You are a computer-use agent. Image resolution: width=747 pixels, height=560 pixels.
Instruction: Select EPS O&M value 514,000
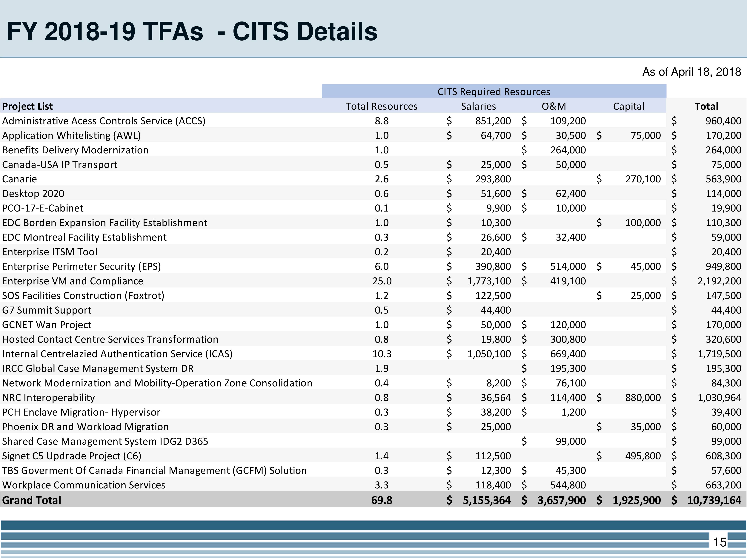(x=568, y=266)
